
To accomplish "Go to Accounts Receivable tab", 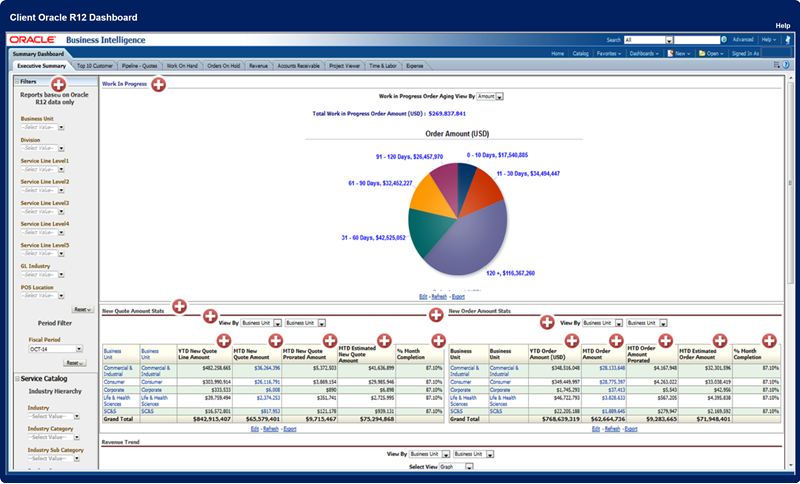I will point(298,66).
